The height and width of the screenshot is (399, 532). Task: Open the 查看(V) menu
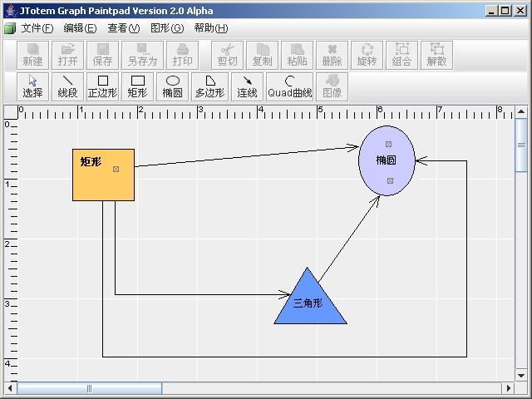(124, 28)
